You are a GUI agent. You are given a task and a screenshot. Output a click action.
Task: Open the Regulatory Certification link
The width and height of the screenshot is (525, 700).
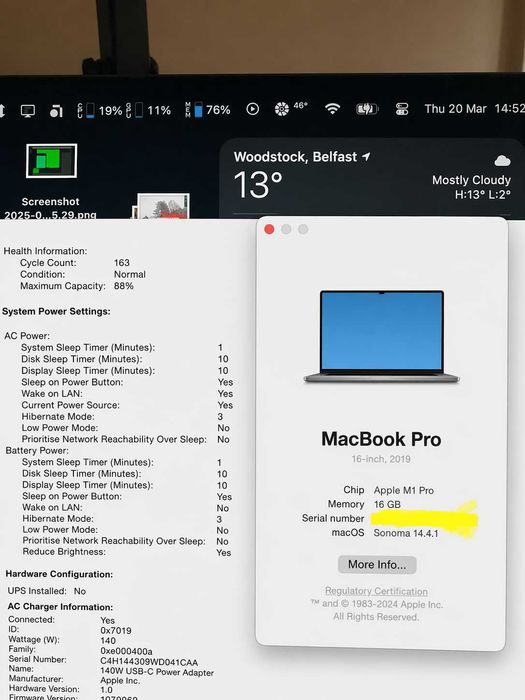pyautogui.click(x=376, y=591)
